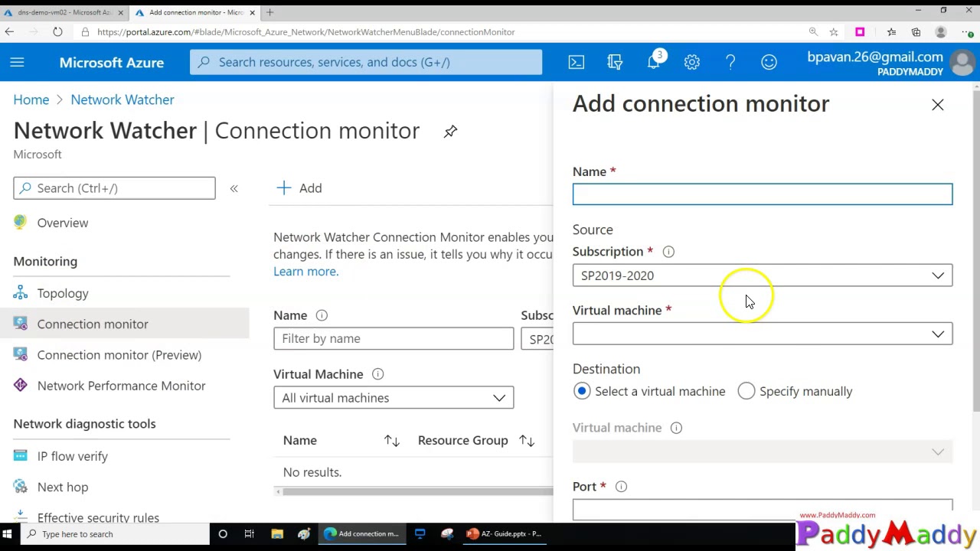This screenshot has height=551, width=980.
Task: Reload the browser page
Action: click(x=57, y=32)
